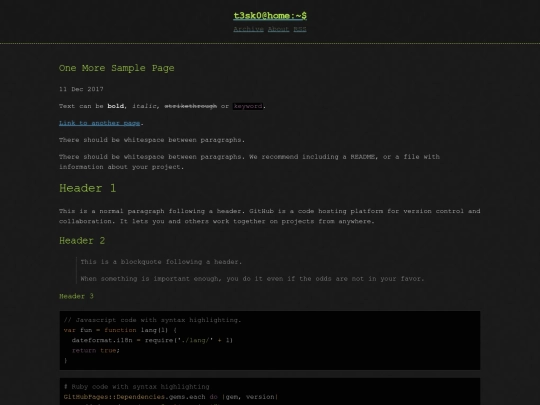Open the t3sk0@home:~$ site title link

pyautogui.click(x=270, y=16)
